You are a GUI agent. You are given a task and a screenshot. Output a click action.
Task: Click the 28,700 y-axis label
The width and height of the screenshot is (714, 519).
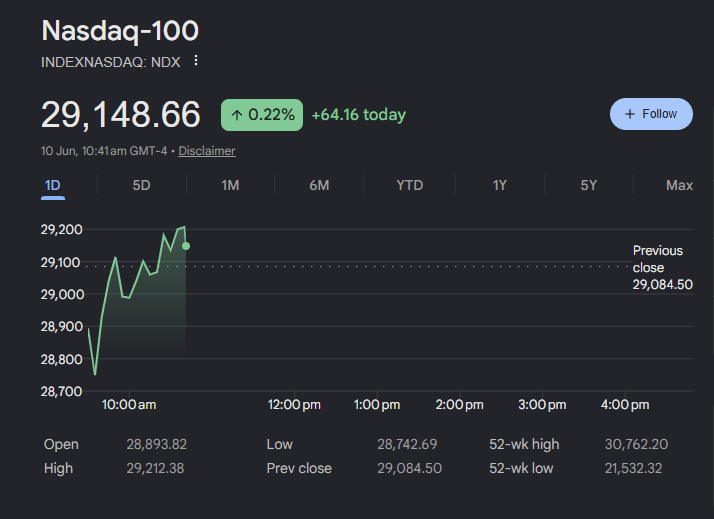click(61, 391)
